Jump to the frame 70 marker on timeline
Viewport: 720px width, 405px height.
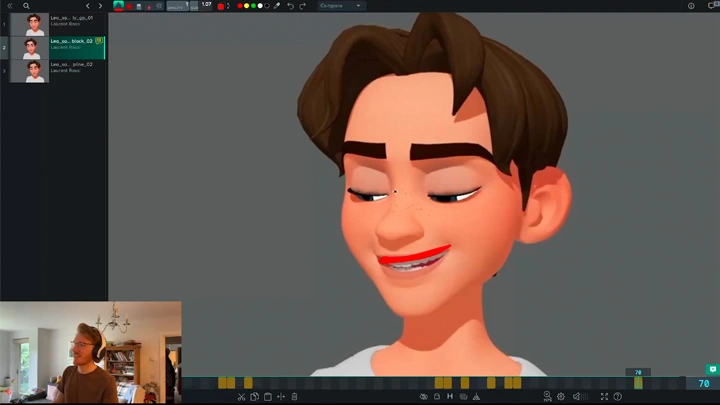click(x=638, y=382)
